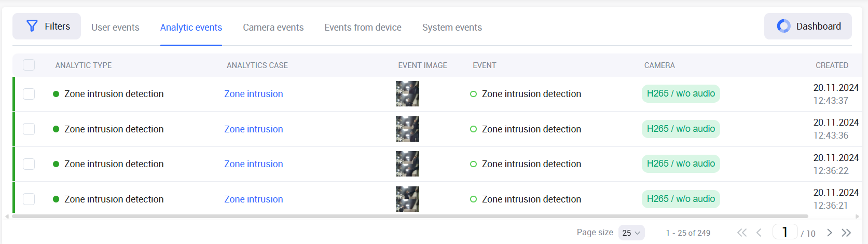The height and width of the screenshot is (244, 868).
Task: Click the page number input field
Action: (x=784, y=232)
